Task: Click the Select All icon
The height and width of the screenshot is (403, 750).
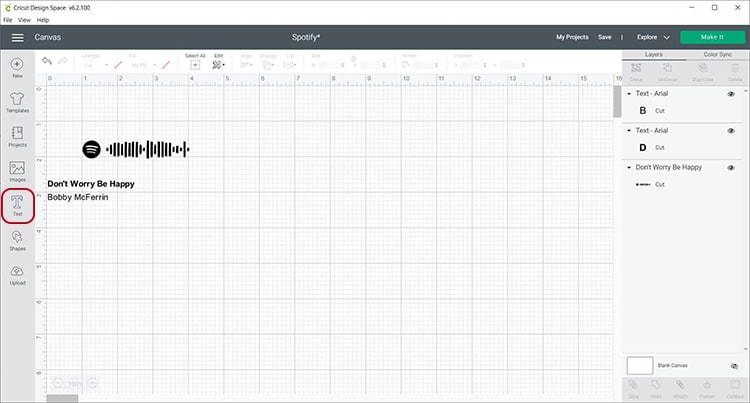Action: tap(195, 65)
